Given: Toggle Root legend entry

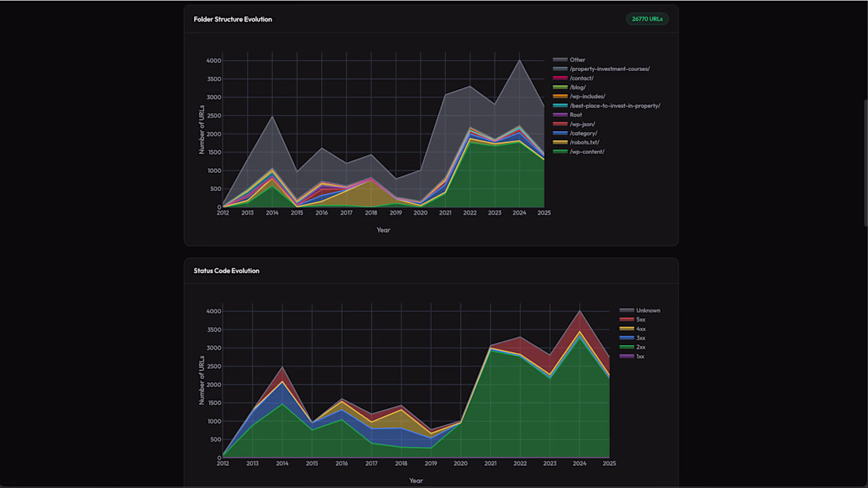Looking at the screenshot, I should [567, 114].
